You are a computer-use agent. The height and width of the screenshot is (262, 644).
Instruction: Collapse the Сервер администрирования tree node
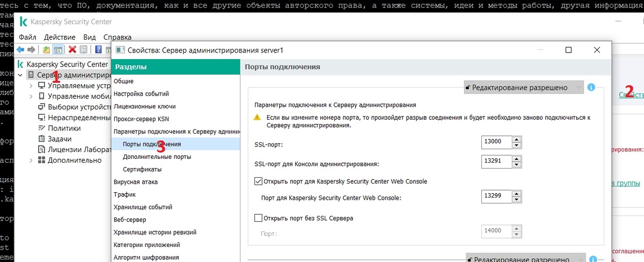coord(20,75)
